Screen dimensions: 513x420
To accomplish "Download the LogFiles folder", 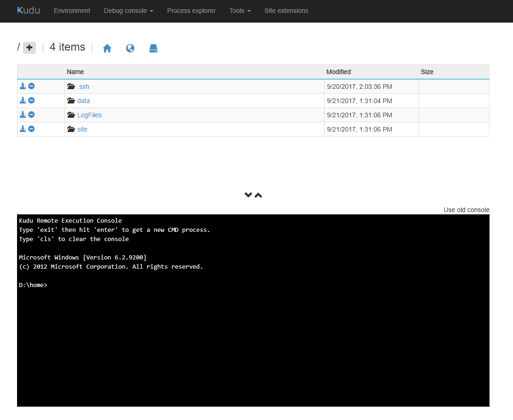I will point(23,115).
